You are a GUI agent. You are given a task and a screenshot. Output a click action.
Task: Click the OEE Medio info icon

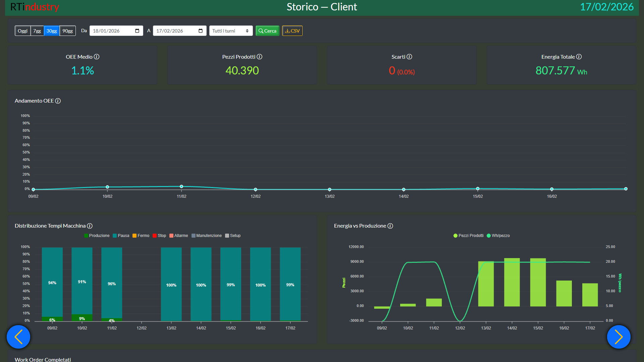coord(97,57)
